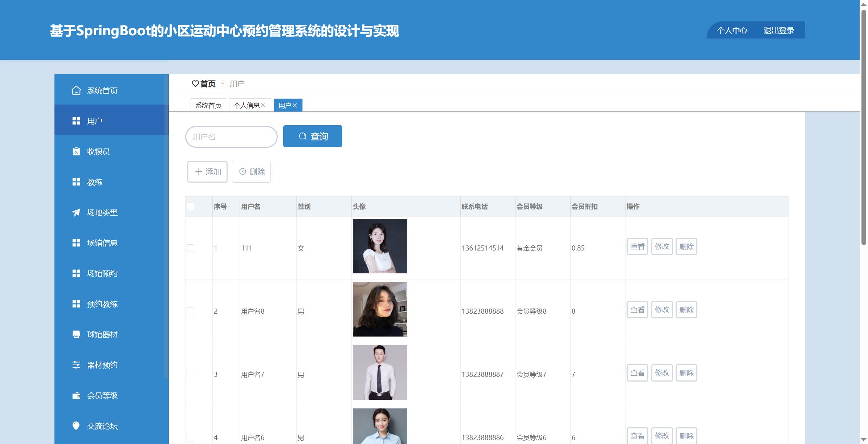This screenshot has width=868, height=444.
Task: Click the page vertical scrollbar thumb
Action: pyautogui.click(x=864, y=127)
